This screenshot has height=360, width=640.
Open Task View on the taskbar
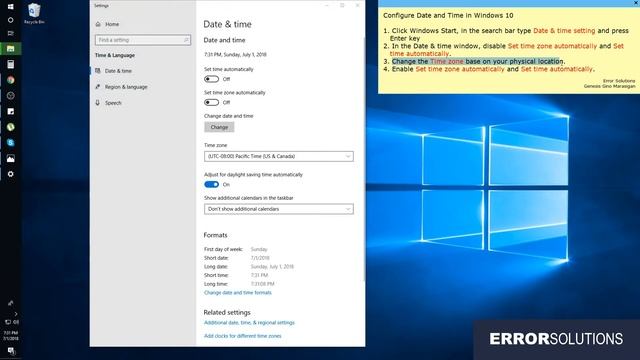(x=11, y=33)
